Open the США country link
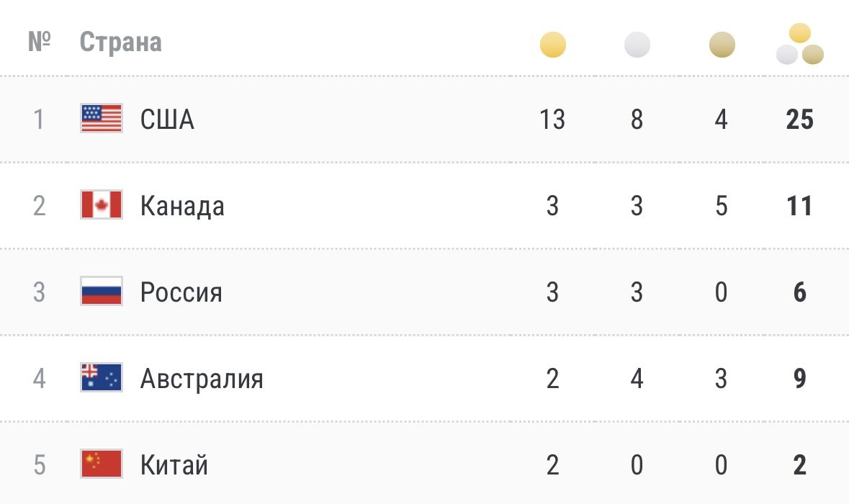 point(167,120)
